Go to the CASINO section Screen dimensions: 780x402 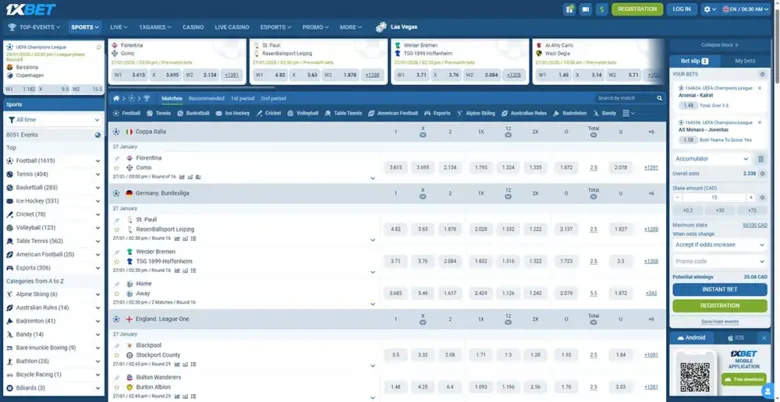[x=193, y=27]
